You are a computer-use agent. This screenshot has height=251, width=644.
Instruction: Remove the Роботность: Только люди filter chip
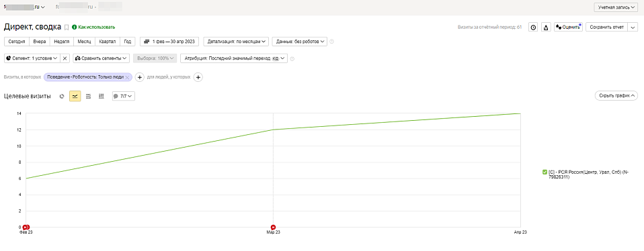coord(127,77)
